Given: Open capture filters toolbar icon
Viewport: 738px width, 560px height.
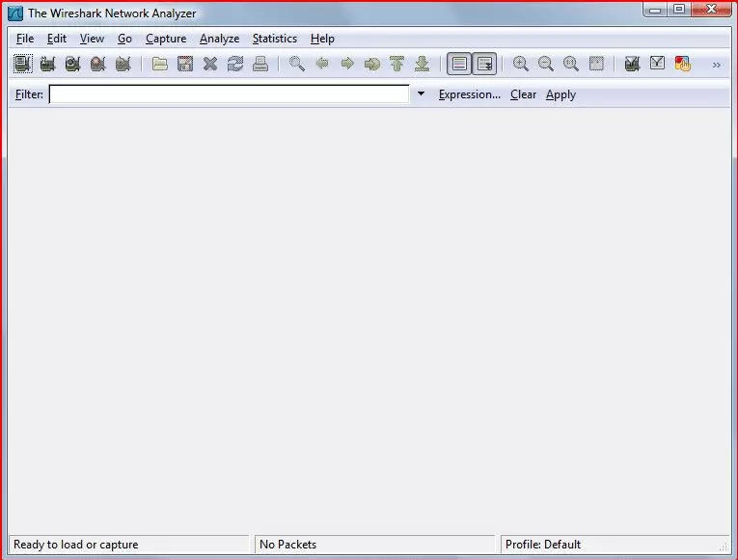Looking at the screenshot, I should 632,64.
